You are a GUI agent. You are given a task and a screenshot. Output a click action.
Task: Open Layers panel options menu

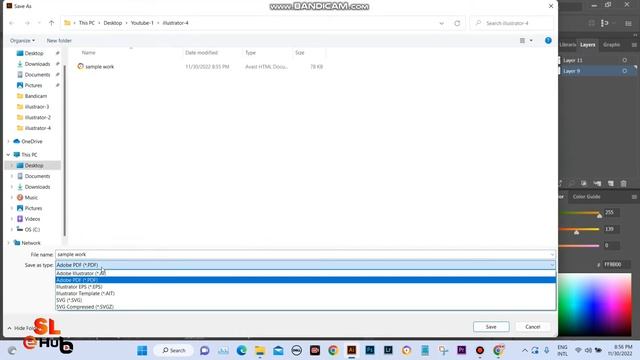pyautogui.click(x=634, y=44)
